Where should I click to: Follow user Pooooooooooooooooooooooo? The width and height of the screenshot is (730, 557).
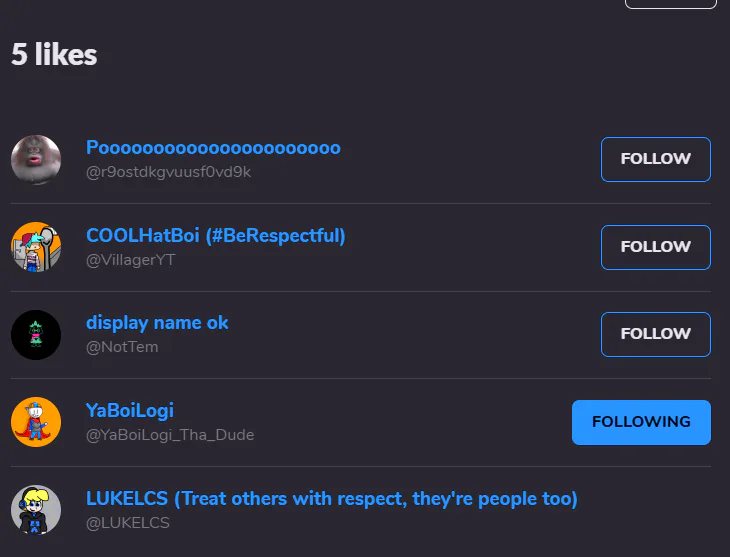655,159
